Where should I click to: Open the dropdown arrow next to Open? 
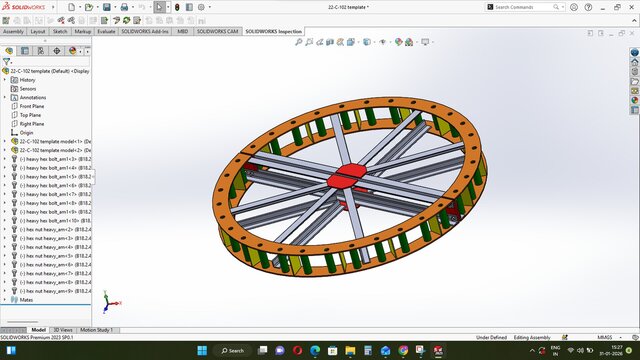pos(97,7)
